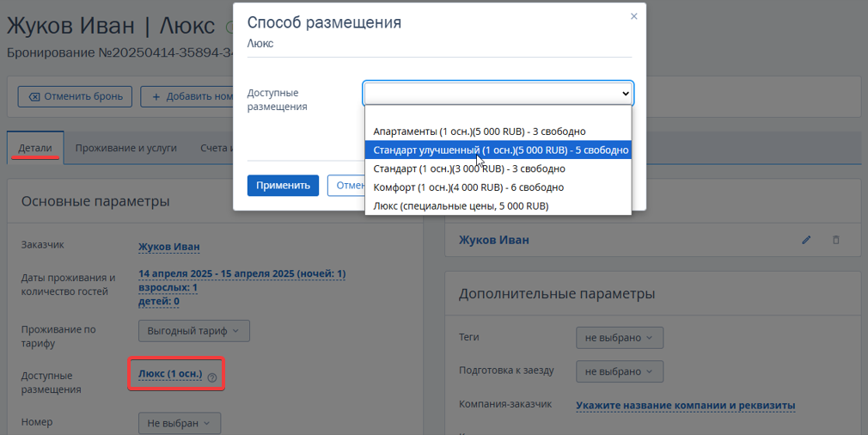Pick Стандарт (1 осн.) 3 000 RUB option
This screenshot has width=868, height=435.
498,168
